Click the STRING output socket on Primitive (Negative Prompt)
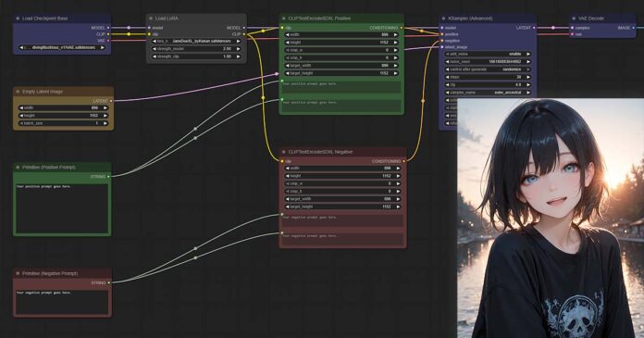This screenshot has height=338, width=644. point(109,282)
